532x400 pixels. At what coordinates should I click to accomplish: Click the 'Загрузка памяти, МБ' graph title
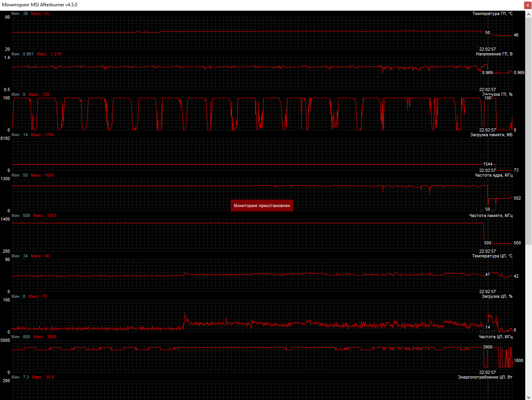pyautogui.click(x=491, y=135)
